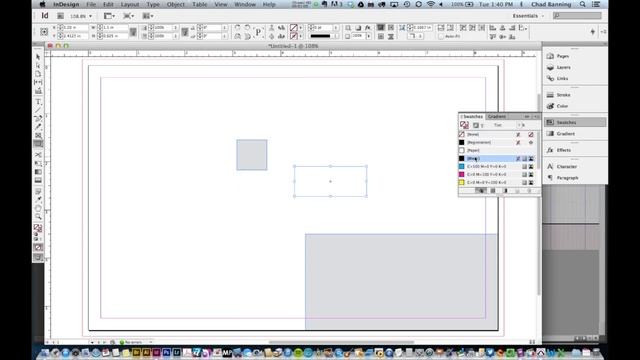This screenshot has height=360, width=640.
Task: Select the Page tool
Action: point(38,74)
